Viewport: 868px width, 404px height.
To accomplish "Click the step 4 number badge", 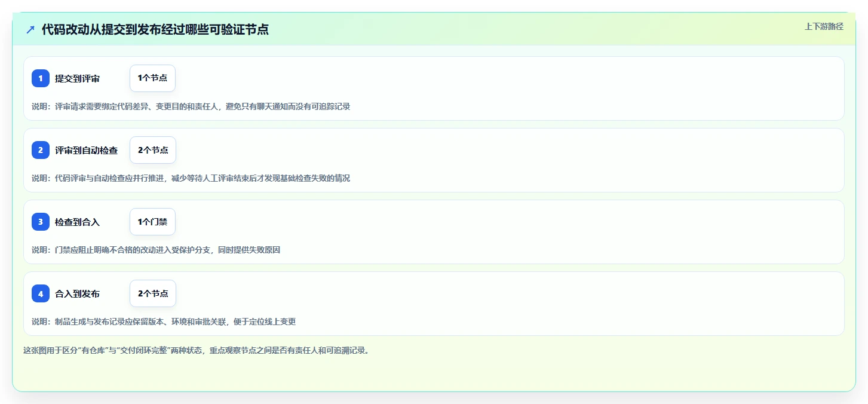I will click(x=41, y=293).
